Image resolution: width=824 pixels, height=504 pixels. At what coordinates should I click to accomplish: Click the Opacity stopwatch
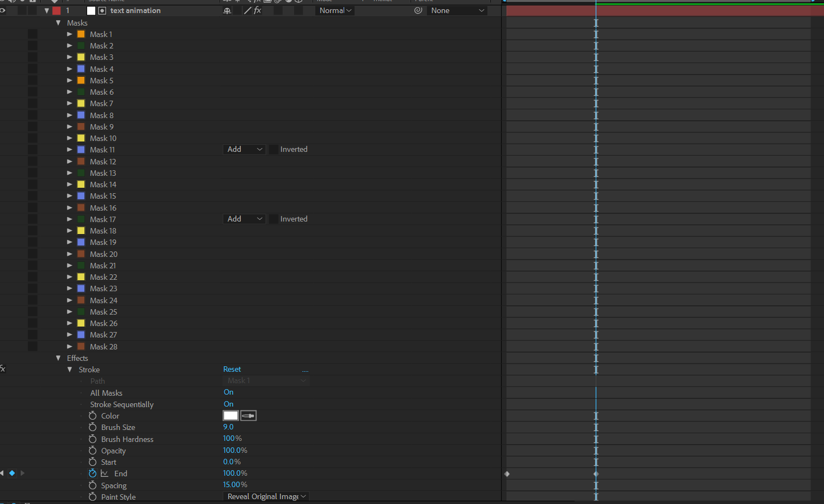click(x=93, y=451)
